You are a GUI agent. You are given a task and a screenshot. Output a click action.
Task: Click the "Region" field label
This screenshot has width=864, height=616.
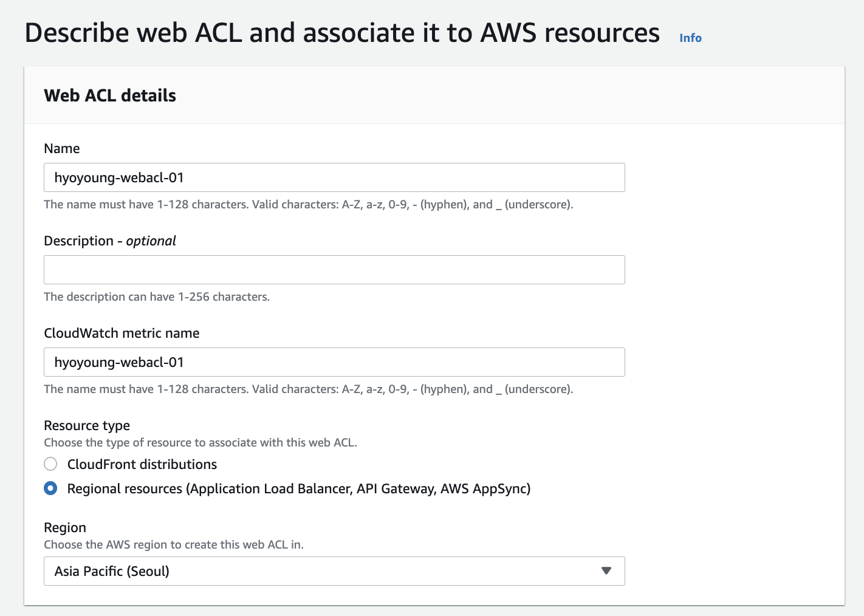[65, 528]
